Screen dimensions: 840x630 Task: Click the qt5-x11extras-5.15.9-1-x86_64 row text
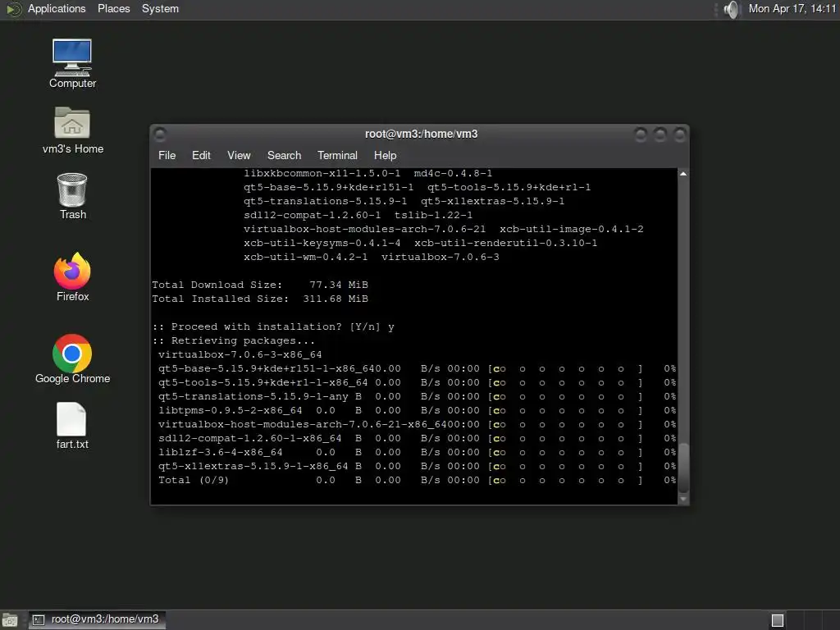[253, 466]
